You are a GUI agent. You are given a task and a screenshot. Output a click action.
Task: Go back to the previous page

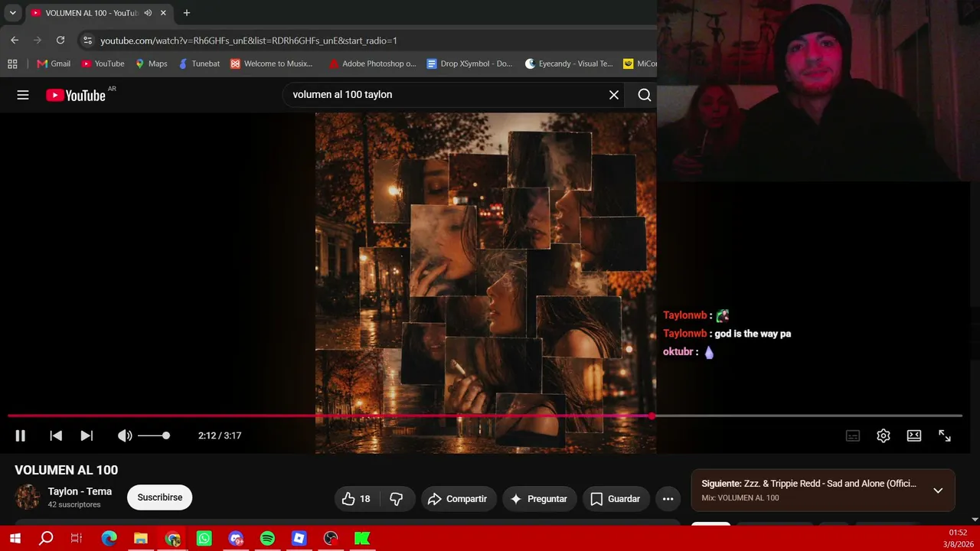[15, 40]
